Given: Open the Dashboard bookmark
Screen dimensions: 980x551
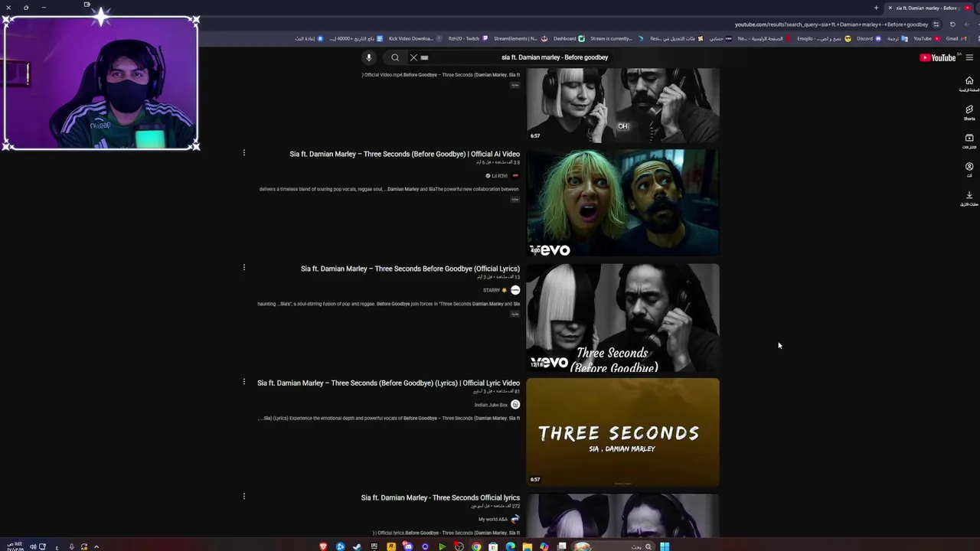Looking at the screenshot, I should click(x=569, y=38).
